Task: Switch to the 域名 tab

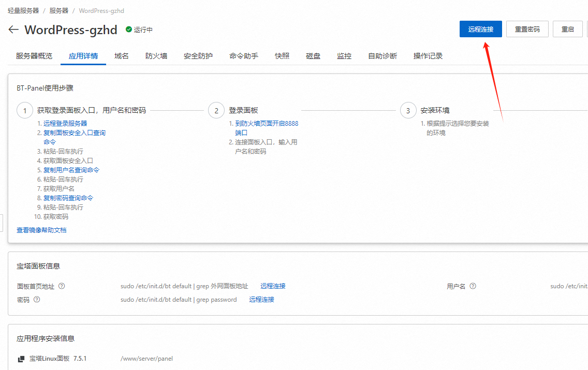Action: pyautogui.click(x=122, y=56)
